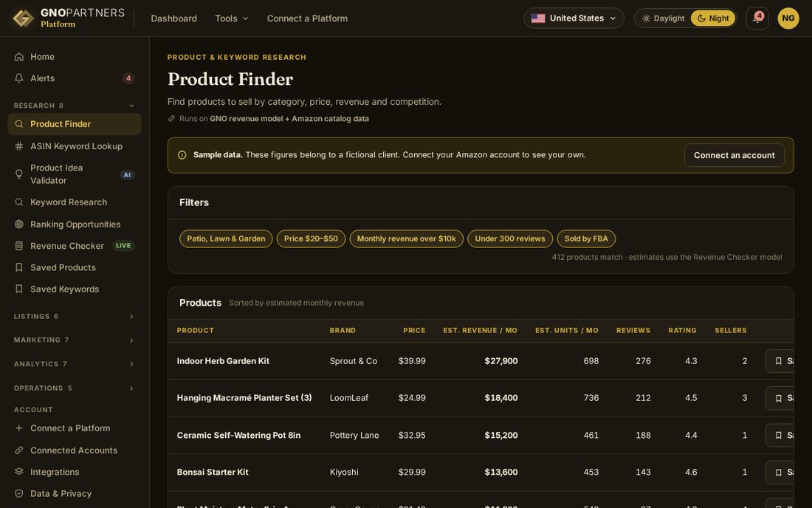Click the plus icon beside Connect a Platform
Viewport: 812px width, 508px height.
pyautogui.click(x=19, y=428)
